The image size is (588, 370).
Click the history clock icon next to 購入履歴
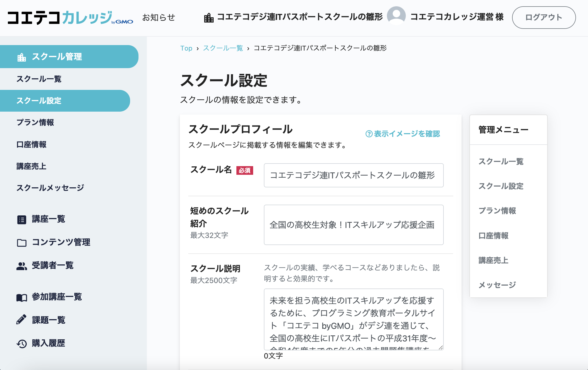tap(21, 344)
